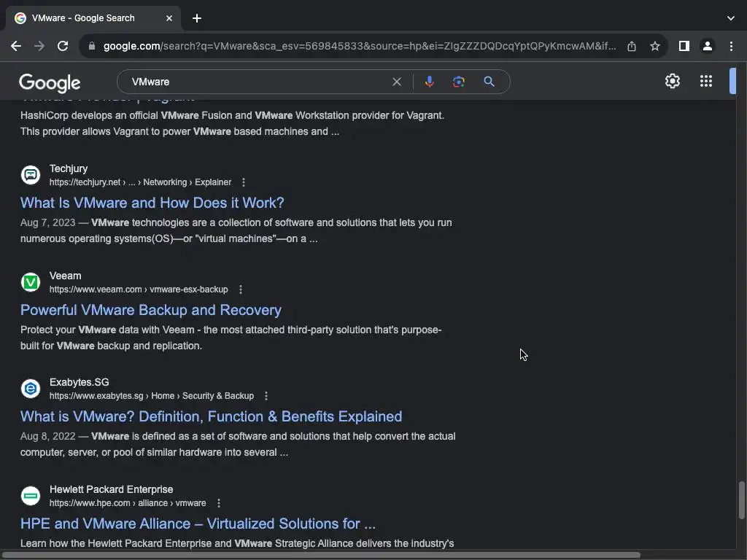The image size is (747, 560).
Task: Click the veeam.com vmware-esx-backup URL
Action: click(x=139, y=289)
